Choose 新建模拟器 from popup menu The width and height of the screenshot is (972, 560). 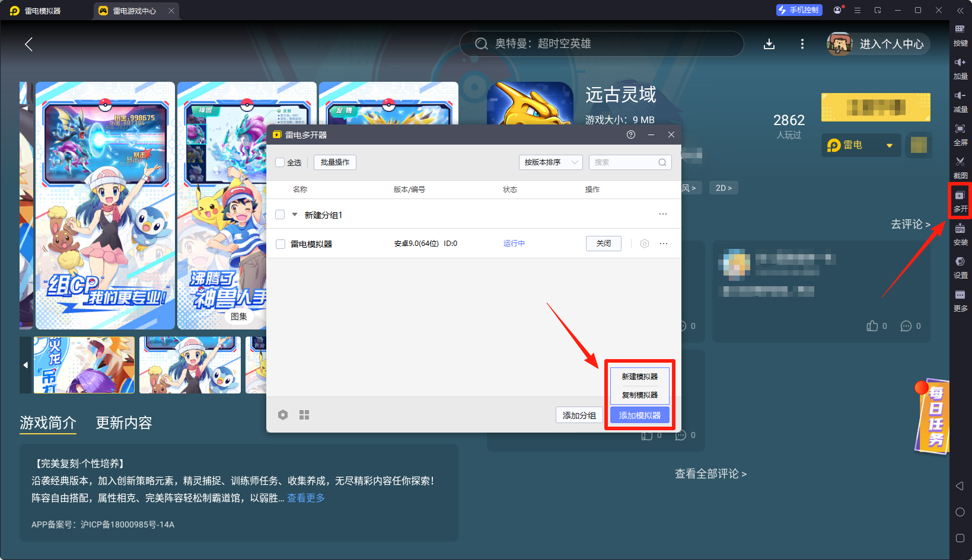640,376
